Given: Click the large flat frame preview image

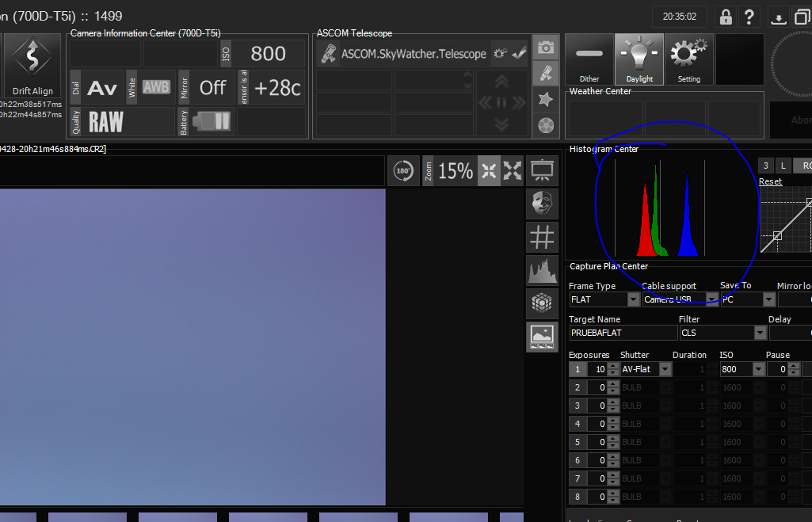Looking at the screenshot, I should tap(193, 346).
